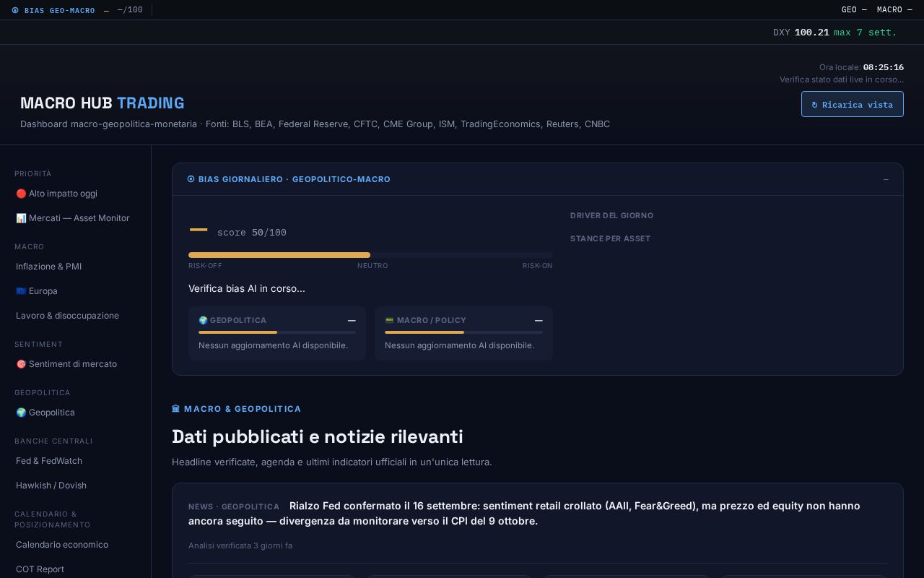Open Fed & FedWatch section
The image size is (924, 578).
click(75, 461)
